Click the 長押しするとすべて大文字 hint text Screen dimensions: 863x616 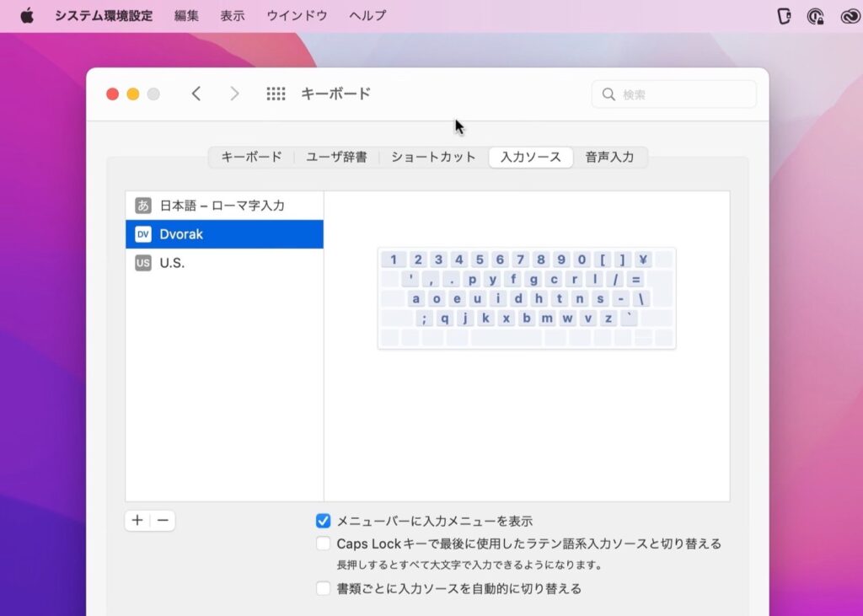click(x=469, y=565)
